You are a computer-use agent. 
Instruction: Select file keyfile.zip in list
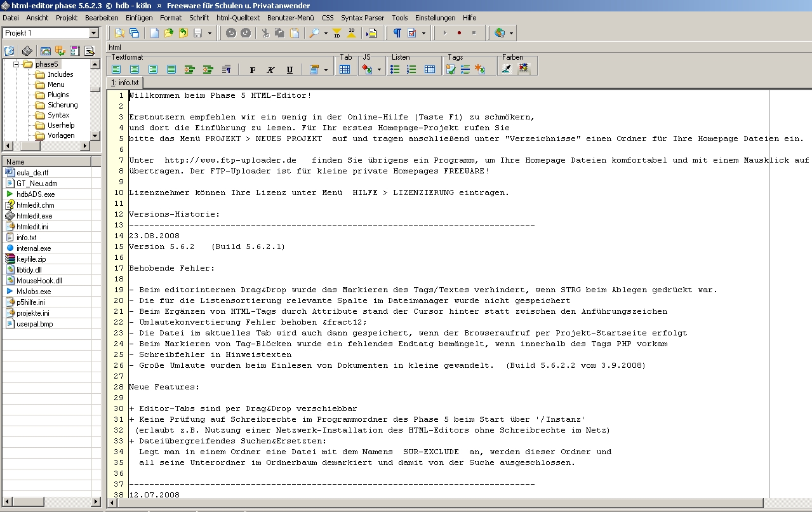31,259
